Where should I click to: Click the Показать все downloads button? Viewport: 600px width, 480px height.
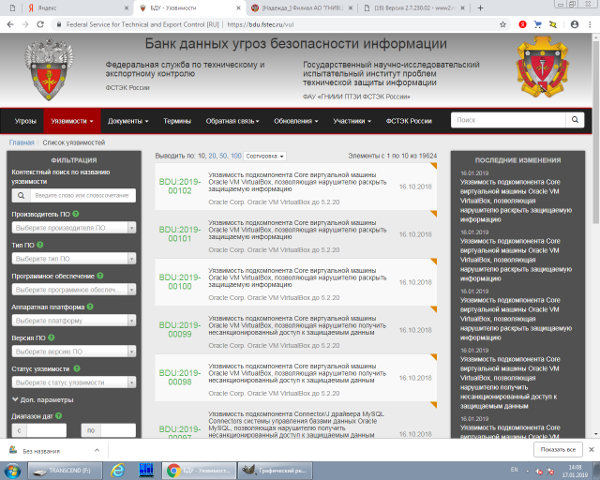pos(558,449)
